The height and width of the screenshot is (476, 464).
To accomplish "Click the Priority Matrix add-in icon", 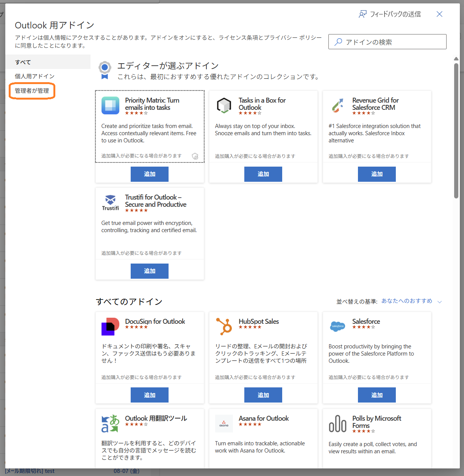I will coord(110,105).
